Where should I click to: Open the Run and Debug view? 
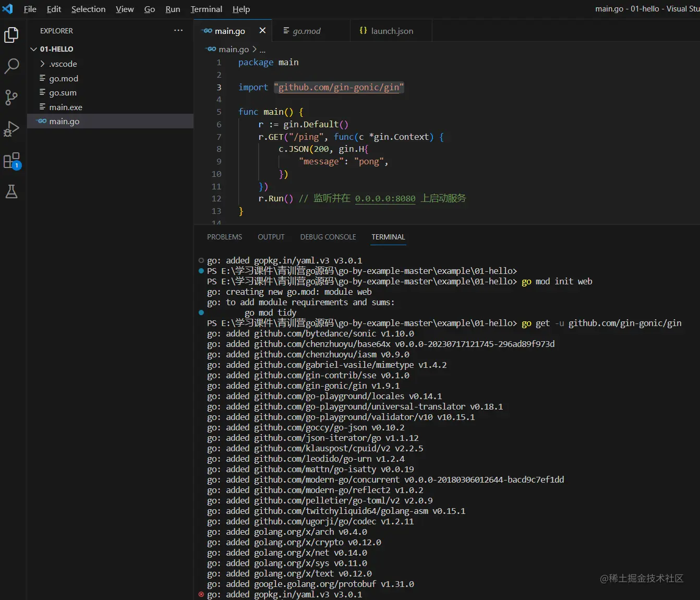(11, 129)
